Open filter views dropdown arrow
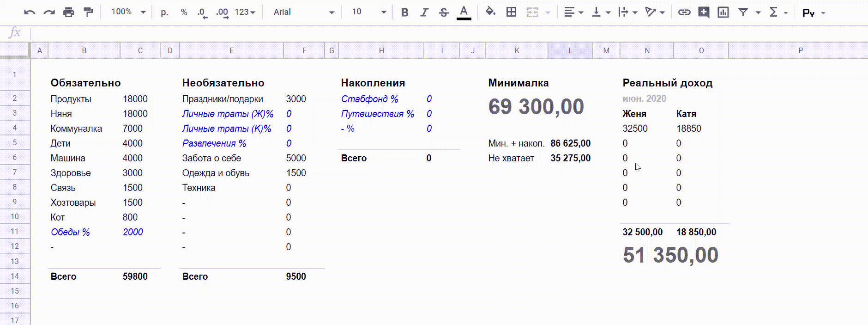The width and height of the screenshot is (868, 325). click(758, 13)
